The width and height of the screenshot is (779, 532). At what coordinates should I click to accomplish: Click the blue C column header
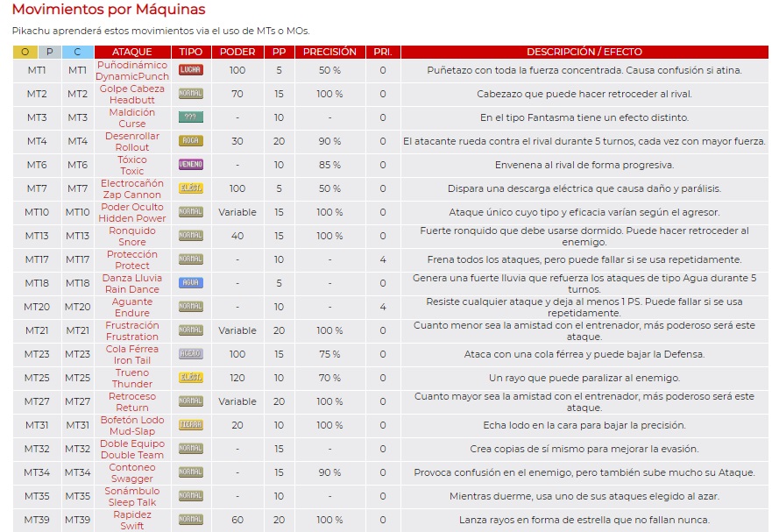point(77,52)
